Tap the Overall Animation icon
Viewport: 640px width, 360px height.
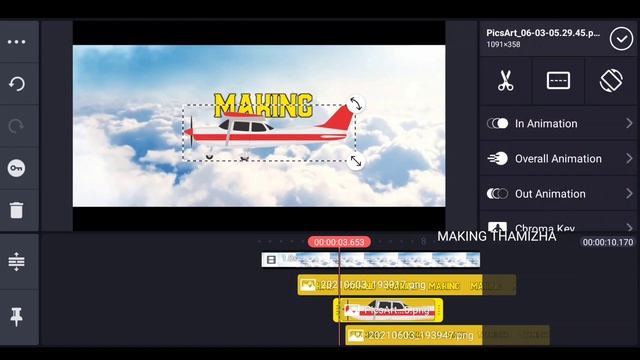tap(498, 158)
